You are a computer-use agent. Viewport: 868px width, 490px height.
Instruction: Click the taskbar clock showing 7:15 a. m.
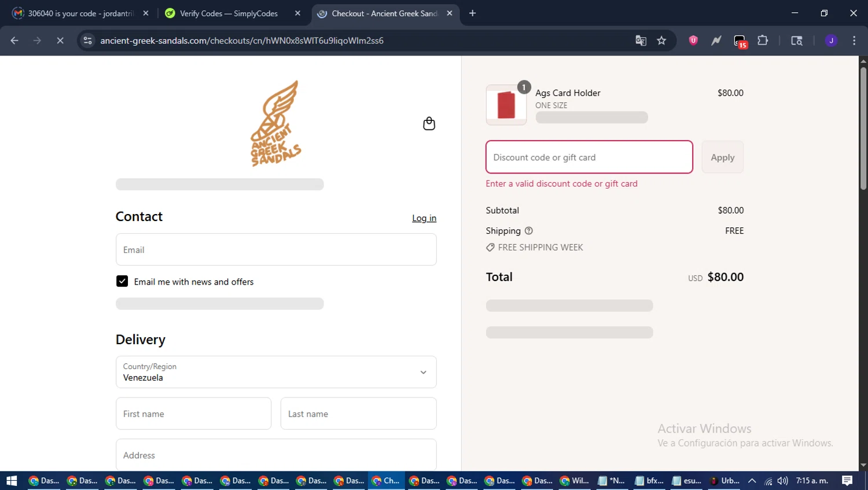pyautogui.click(x=812, y=481)
